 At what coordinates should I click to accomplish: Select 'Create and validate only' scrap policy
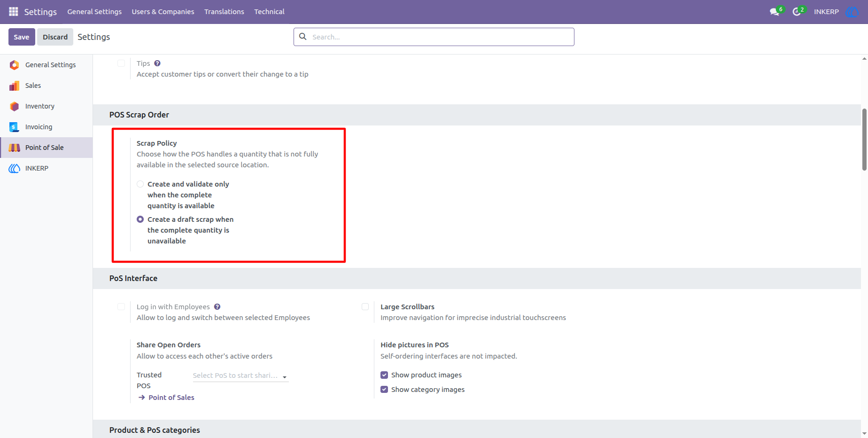pyautogui.click(x=140, y=184)
